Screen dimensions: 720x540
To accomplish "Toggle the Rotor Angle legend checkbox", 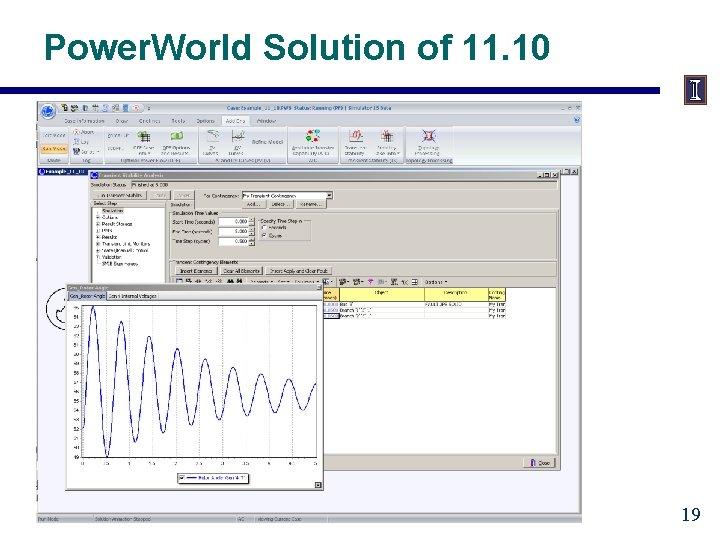I will coord(182,478).
